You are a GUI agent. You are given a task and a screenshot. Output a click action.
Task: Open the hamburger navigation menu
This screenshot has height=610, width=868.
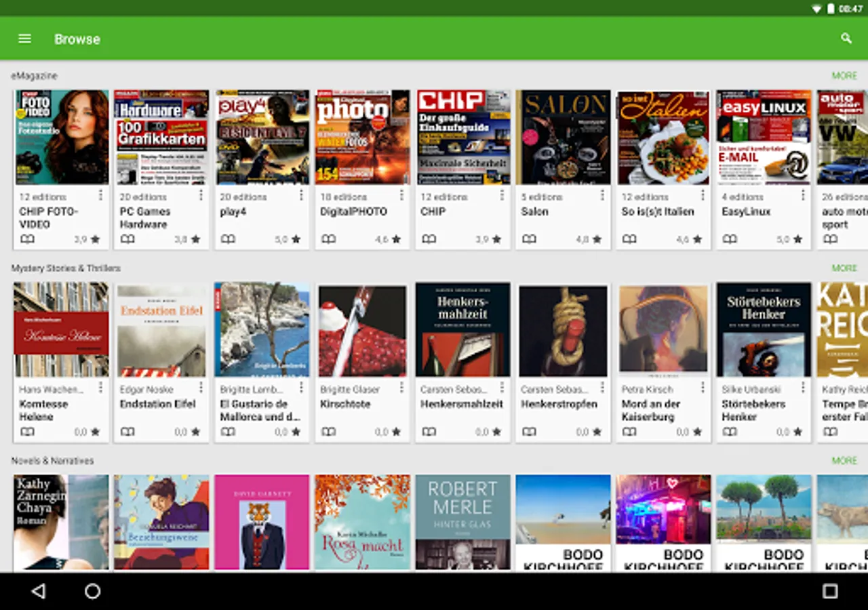[25, 39]
